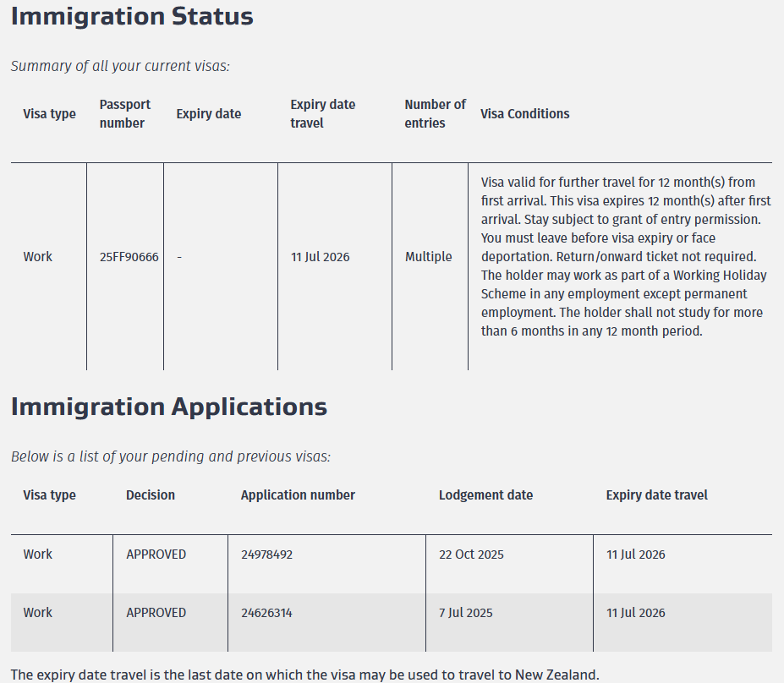Click the 'Below is a list' subtitle text
The image size is (784, 683).
pyautogui.click(x=170, y=456)
